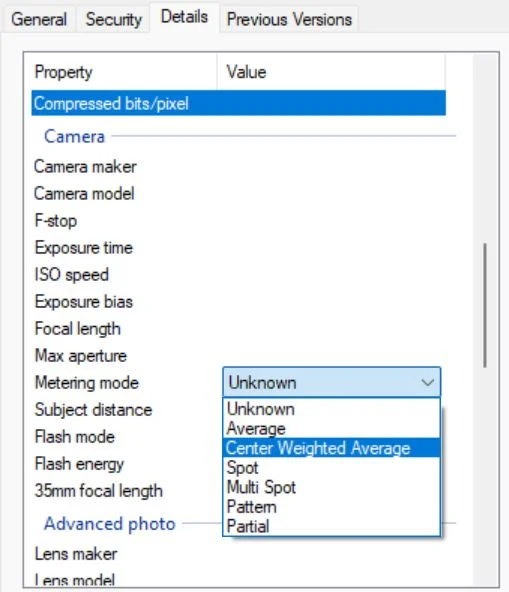The height and width of the screenshot is (592, 509).
Task: Click the Flash energy property
Action: click(x=79, y=464)
